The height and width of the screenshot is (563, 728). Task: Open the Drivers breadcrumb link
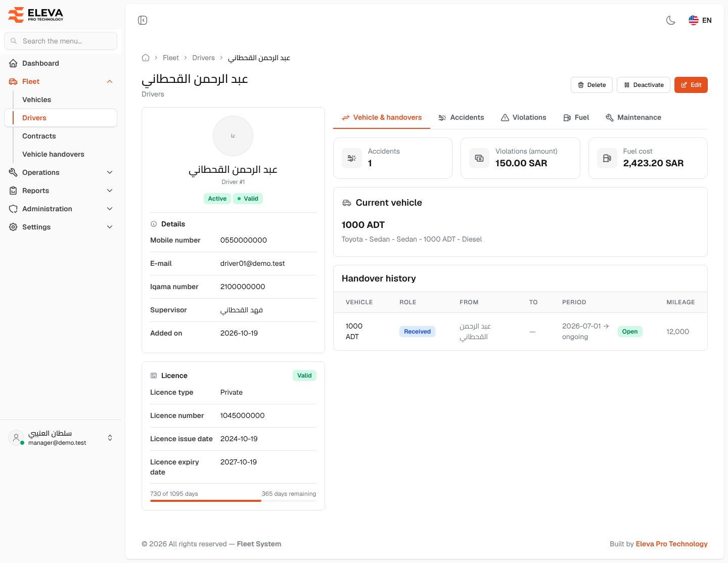[x=203, y=58]
